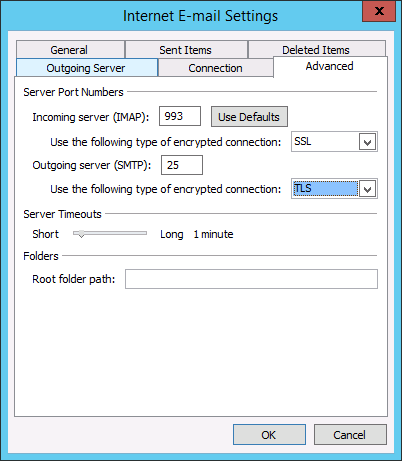Open the Connection tab

[x=215, y=68]
